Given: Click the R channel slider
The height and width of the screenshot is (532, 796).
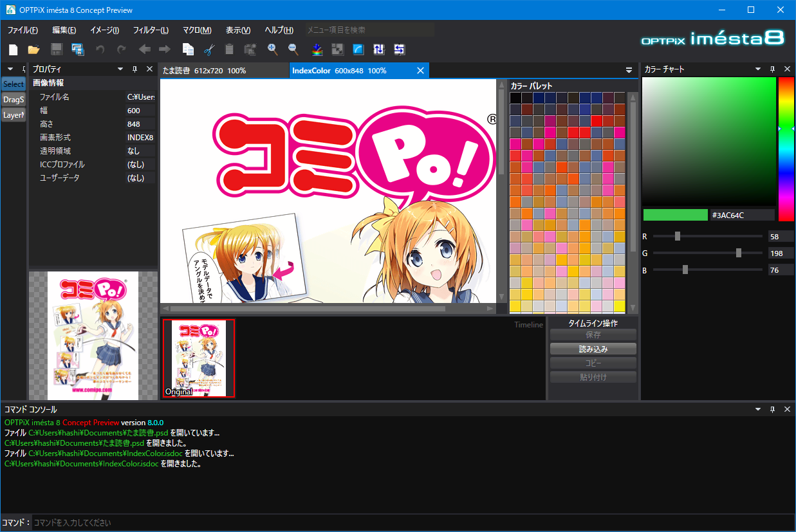Looking at the screenshot, I should (x=707, y=236).
